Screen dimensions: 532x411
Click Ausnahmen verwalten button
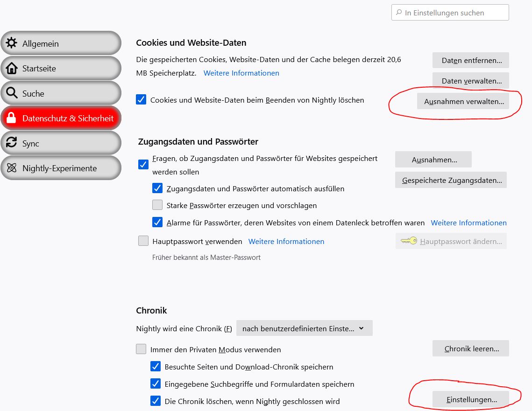pos(464,101)
